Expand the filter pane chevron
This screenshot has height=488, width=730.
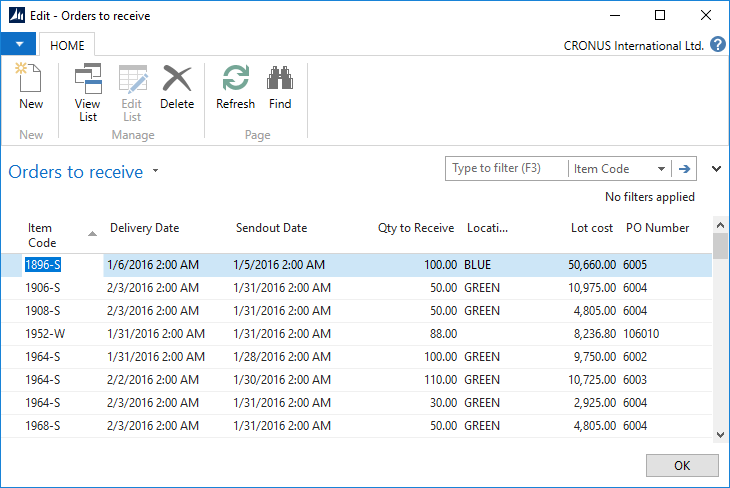click(x=716, y=169)
